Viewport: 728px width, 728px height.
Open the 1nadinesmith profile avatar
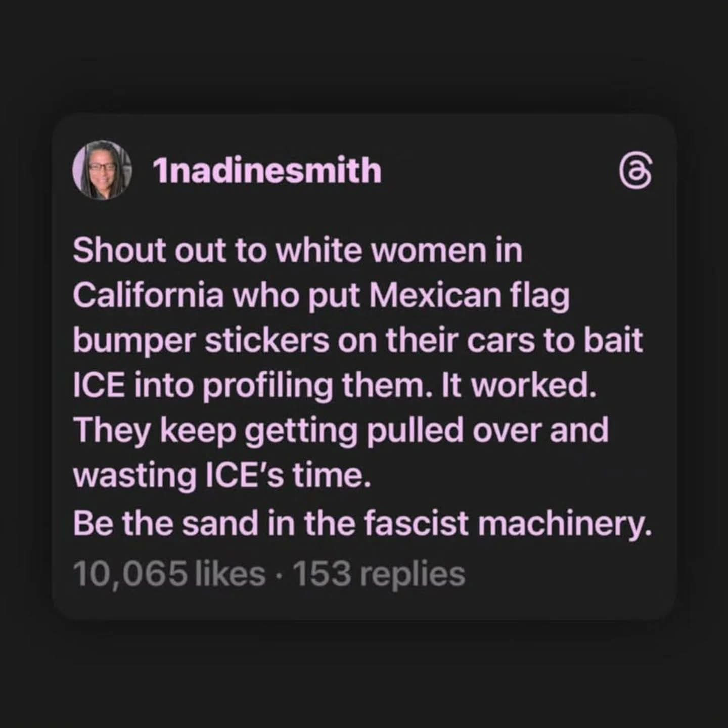coord(102,170)
